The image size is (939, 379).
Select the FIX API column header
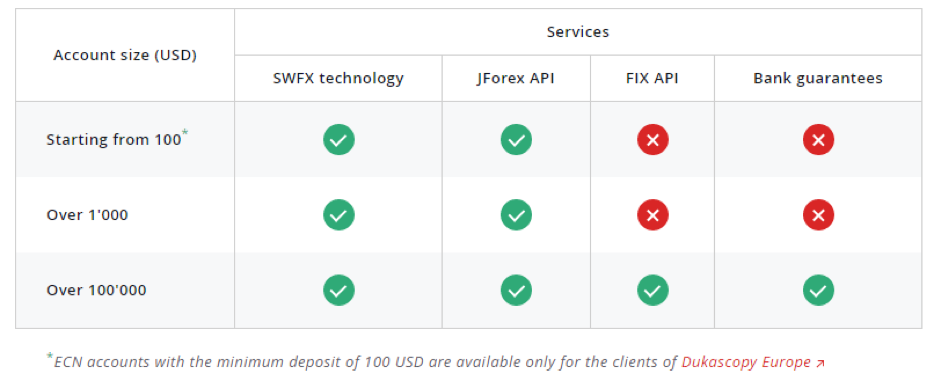pos(652,78)
